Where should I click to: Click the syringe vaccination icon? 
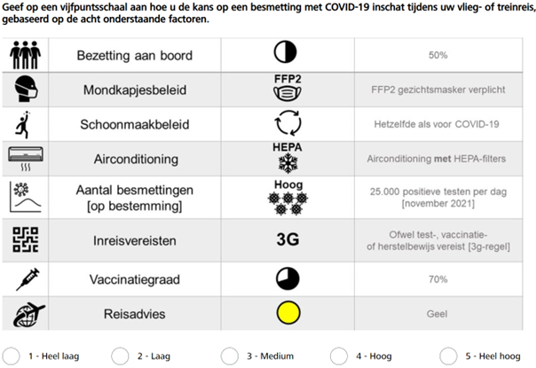(28, 279)
